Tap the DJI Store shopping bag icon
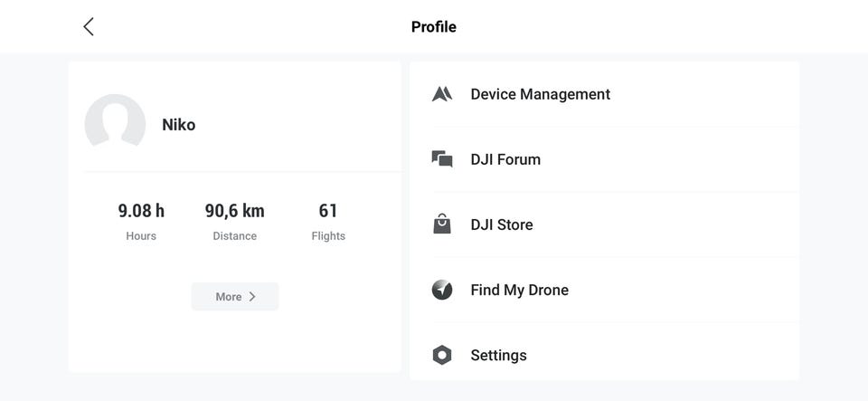This screenshot has height=401, width=868. 442,224
